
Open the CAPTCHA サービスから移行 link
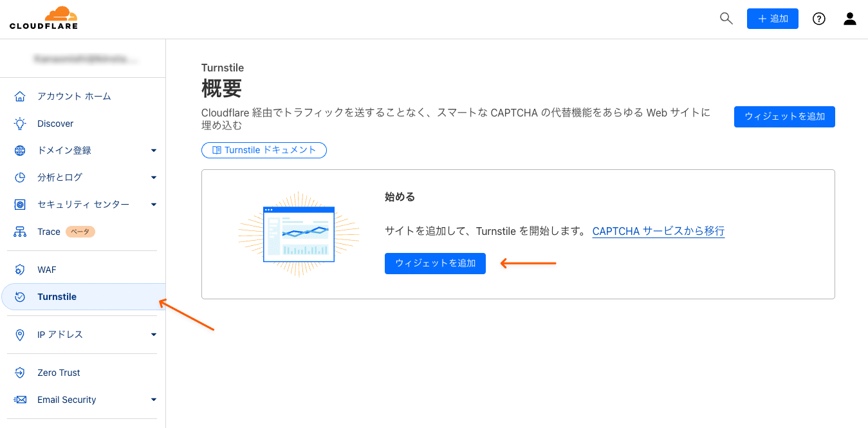[658, 230]
